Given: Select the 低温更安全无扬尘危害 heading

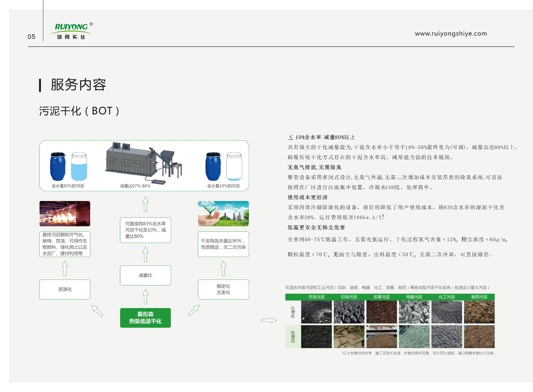Looking at the screenshot, I should coord(316,227).
